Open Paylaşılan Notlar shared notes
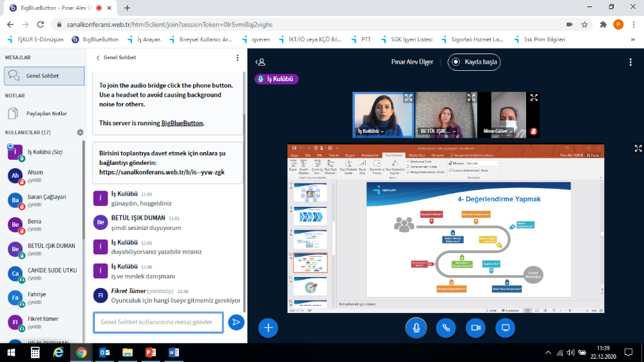Screen dimensions: 644x362 click(45, 113)
